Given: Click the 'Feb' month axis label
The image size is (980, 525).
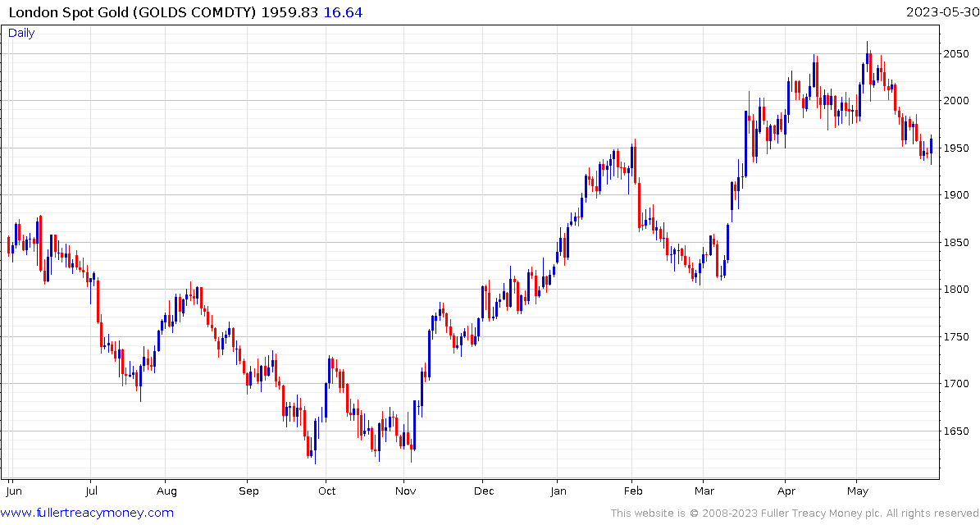Looking at the screenshot, I should point(632,491).
